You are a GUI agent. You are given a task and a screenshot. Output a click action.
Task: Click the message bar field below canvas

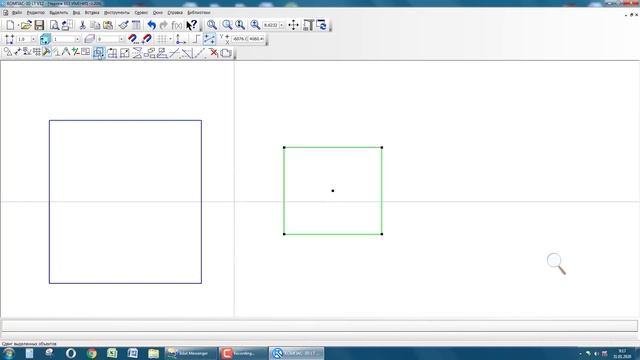320,325
